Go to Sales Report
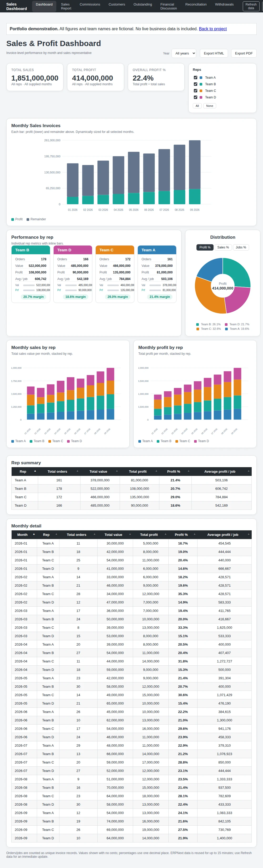The height and width of the screenshot is (868, 263). 66,6
